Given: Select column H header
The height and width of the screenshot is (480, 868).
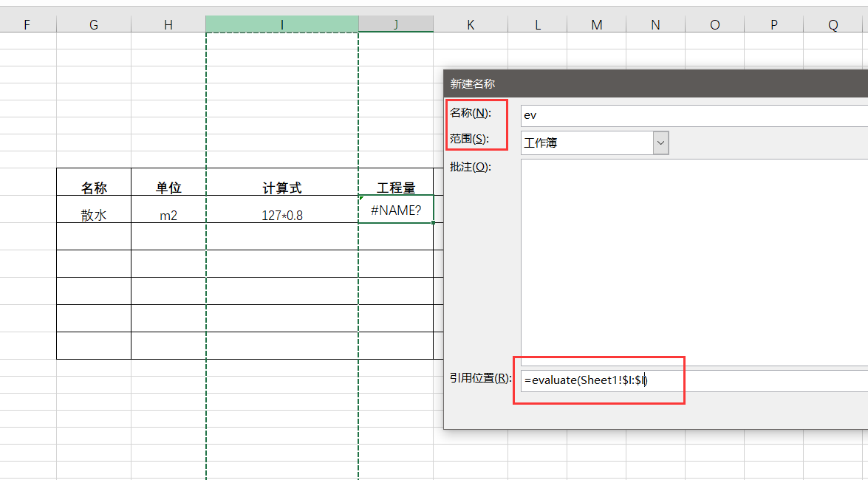Looking at the screenshot, I should (x=168, y=24).
